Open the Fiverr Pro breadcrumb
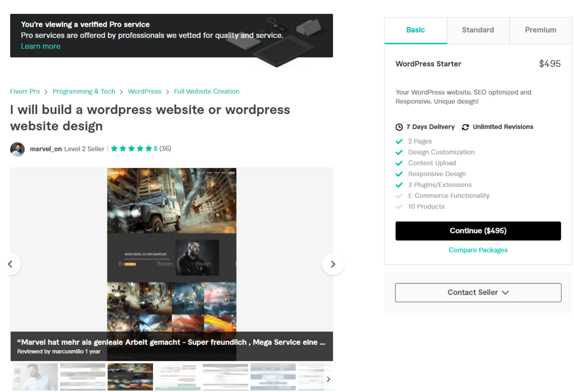This screenshot has height=392, width=574. [x=25, y=92]
